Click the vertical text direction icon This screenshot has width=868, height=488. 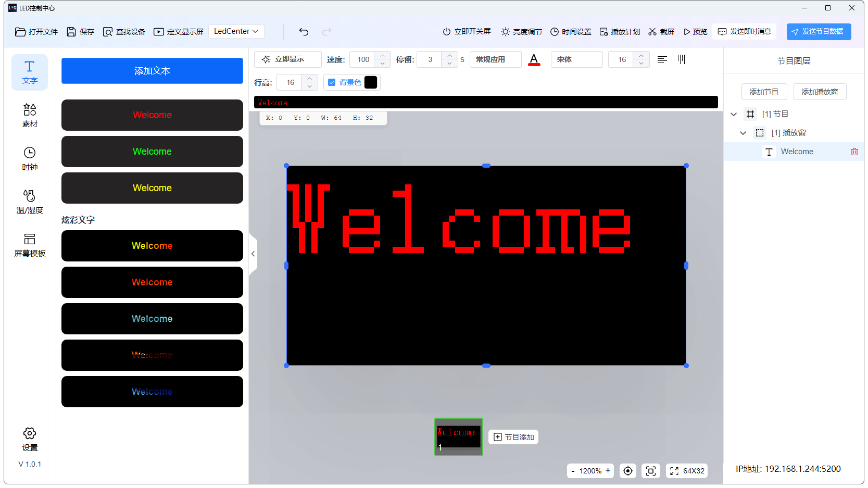(x=681, y=59)
